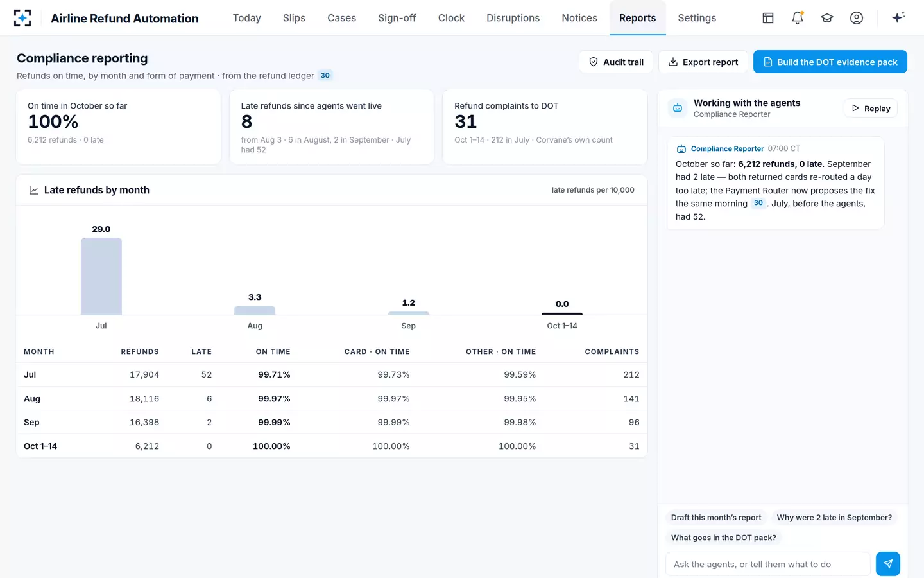Screen dimensions: 924x578
Task: Open the sparkle AI assistant icon
Action: tap(898, 17)
